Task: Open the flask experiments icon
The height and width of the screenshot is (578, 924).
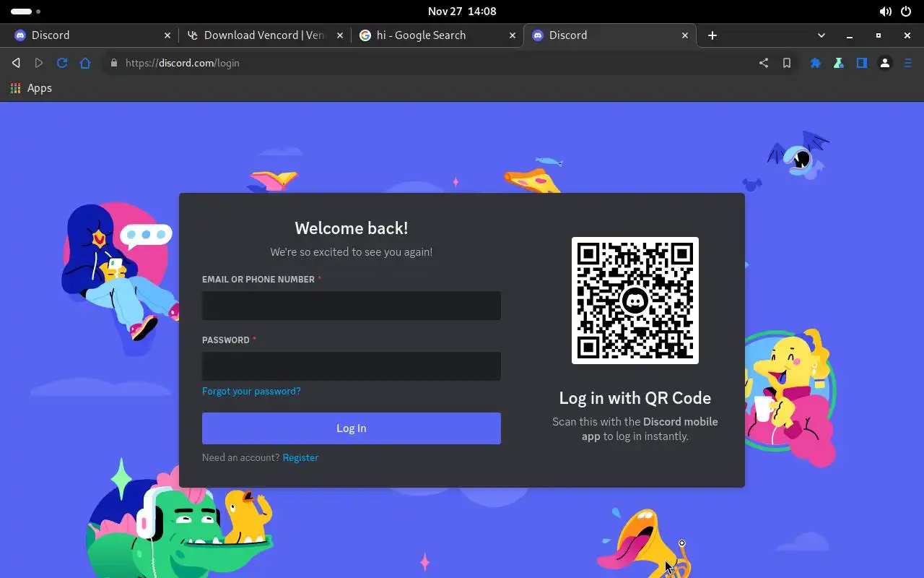Action: click(839, 63)
